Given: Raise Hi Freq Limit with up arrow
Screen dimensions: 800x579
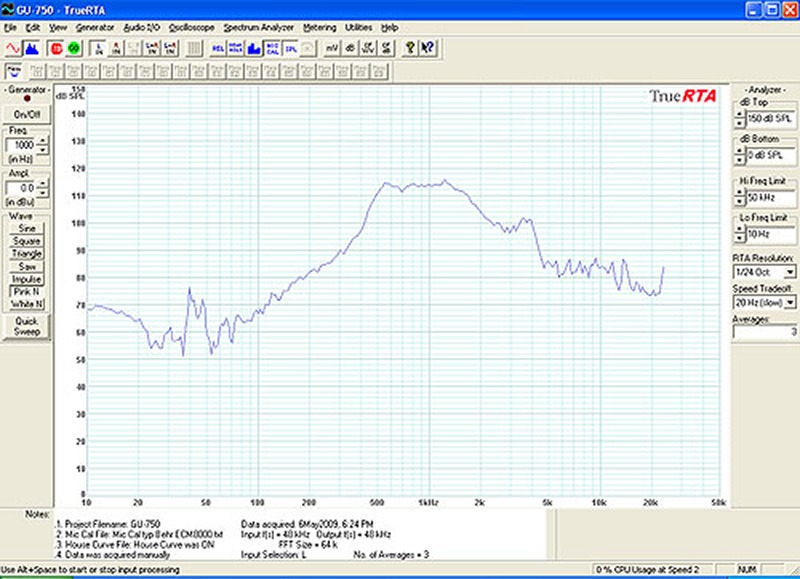Looking at the screenshot, I should click(740, 193).
